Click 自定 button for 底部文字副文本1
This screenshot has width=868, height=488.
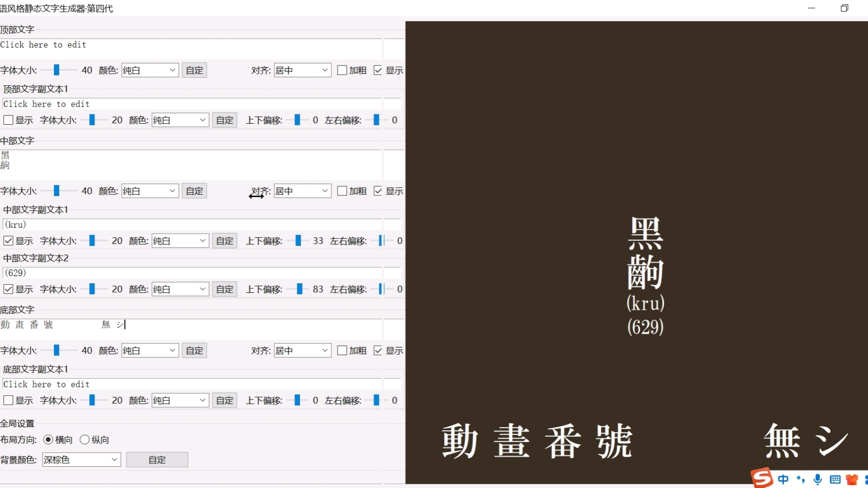point(225,400)
